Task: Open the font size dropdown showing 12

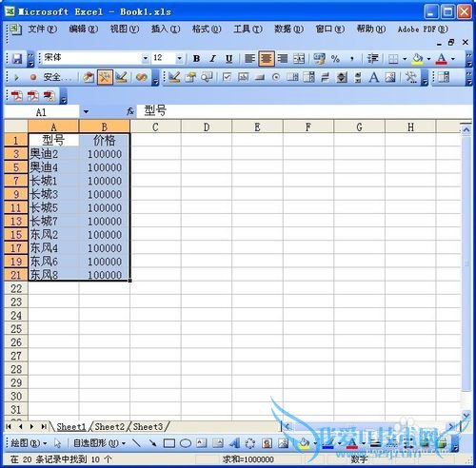Action: pos(179,58)
